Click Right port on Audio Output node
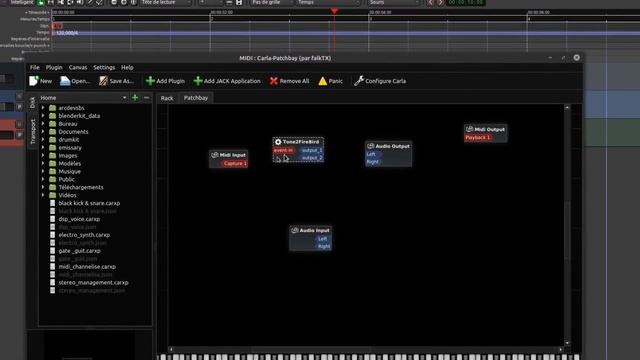 (373, 162)
